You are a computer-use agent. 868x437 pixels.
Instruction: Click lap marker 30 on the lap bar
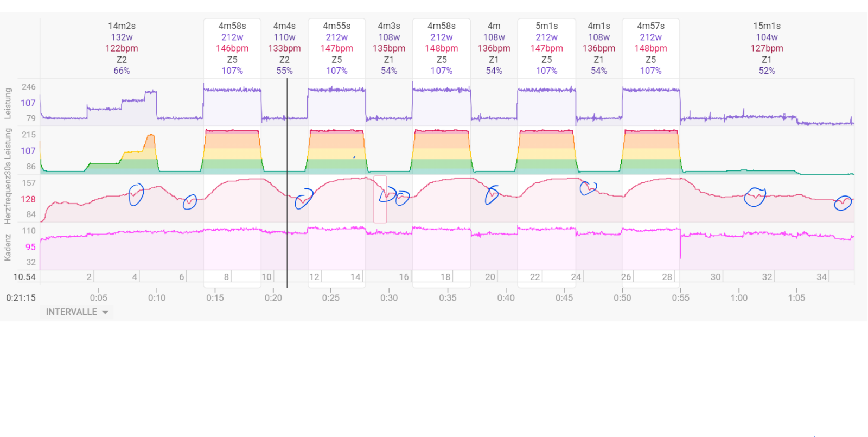click(716, 277)
